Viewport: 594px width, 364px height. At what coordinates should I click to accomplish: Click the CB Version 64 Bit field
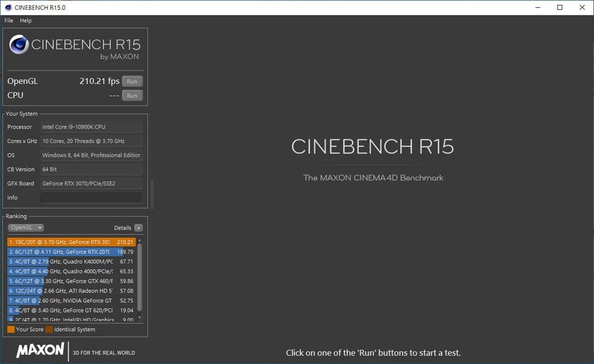pyautogui.click(x=91, y=169)
